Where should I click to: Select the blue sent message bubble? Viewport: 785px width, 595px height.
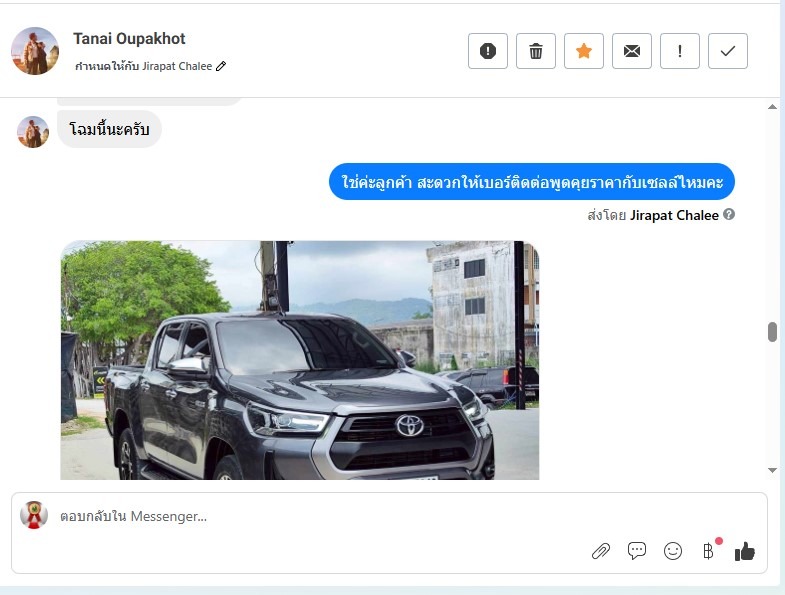[532, 181]
